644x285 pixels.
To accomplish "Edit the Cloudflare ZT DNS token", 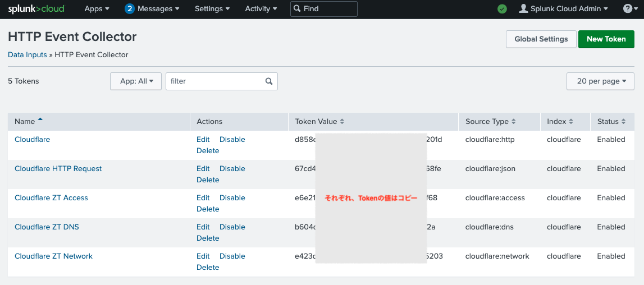I will [203, 227].
